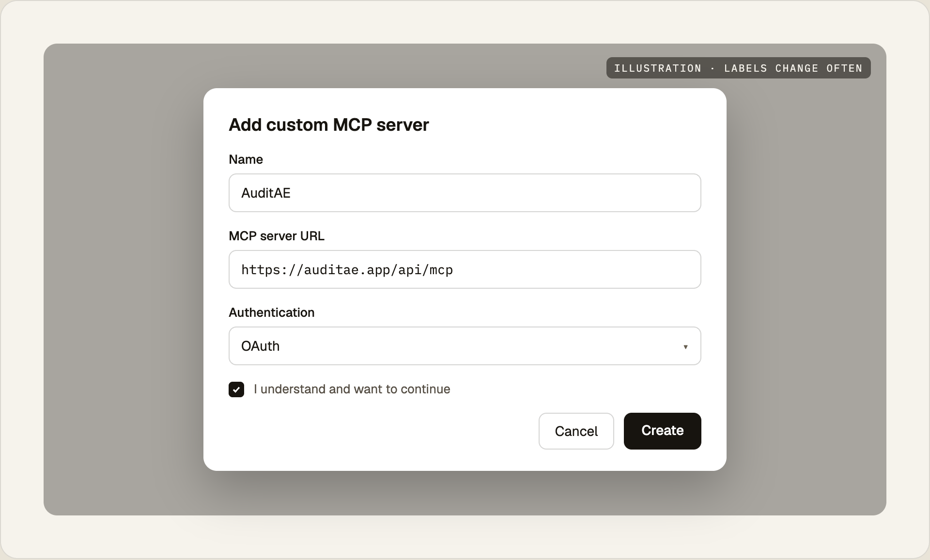Click the Cancel button
Viewport: 930px width, 560px height.
(576, 431)
